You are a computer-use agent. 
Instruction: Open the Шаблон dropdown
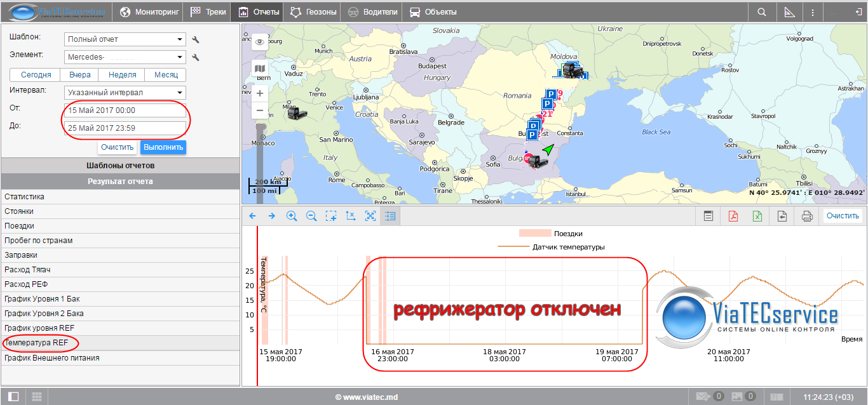(125, 39)
